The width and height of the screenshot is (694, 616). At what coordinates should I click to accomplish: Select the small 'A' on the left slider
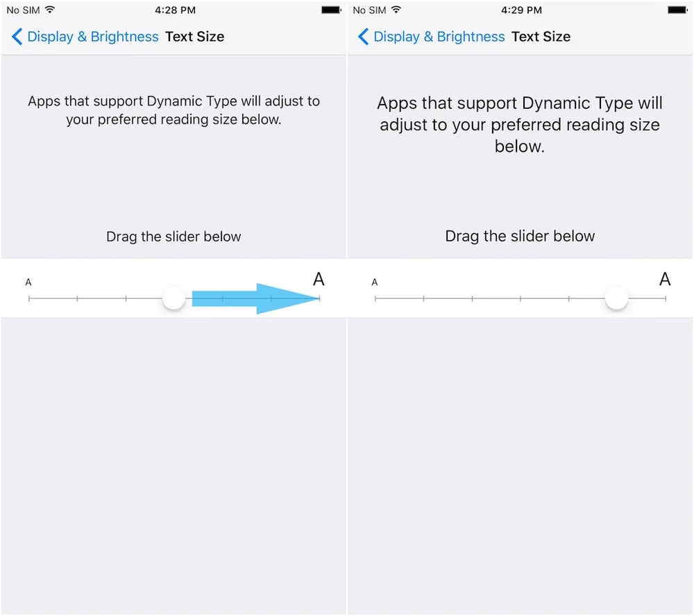28,282
